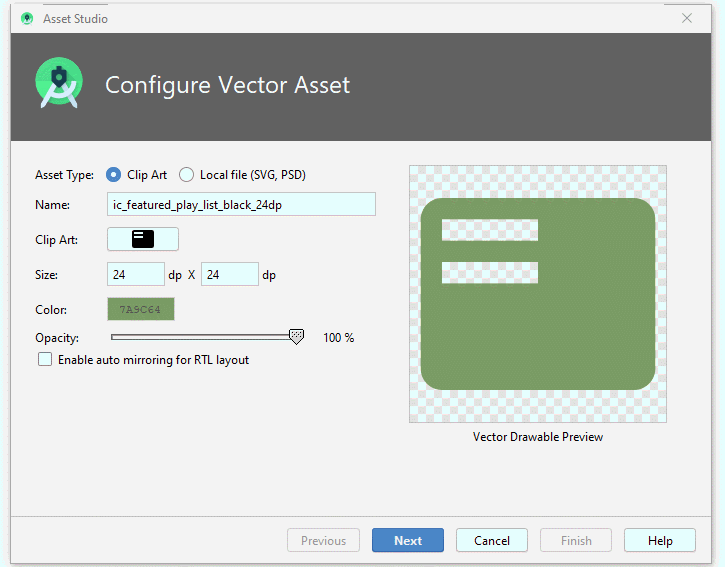
Task: Close the Asset Studio dialog
Action: [687, 18]
